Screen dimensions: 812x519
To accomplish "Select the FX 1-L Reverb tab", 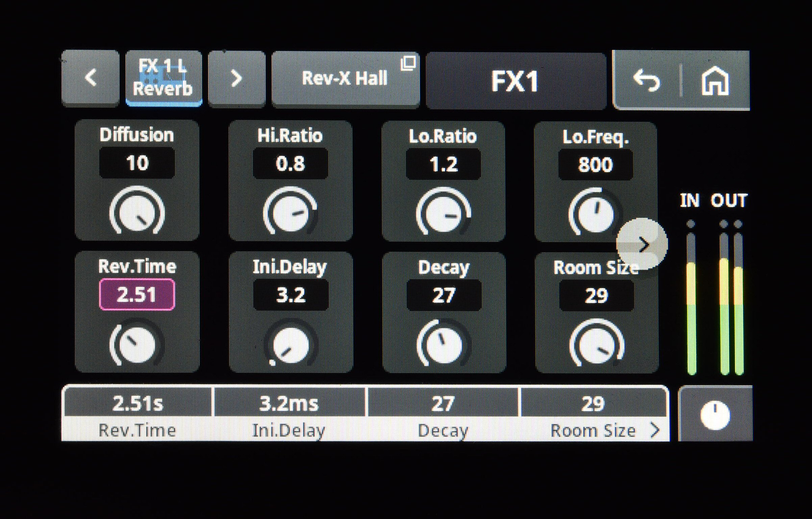I will (164, 78).
